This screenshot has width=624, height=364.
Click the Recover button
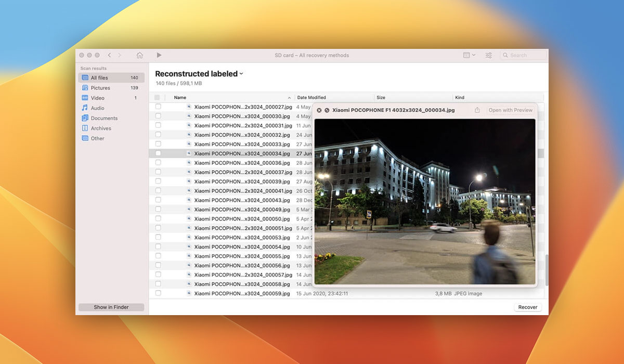(527, 307)
